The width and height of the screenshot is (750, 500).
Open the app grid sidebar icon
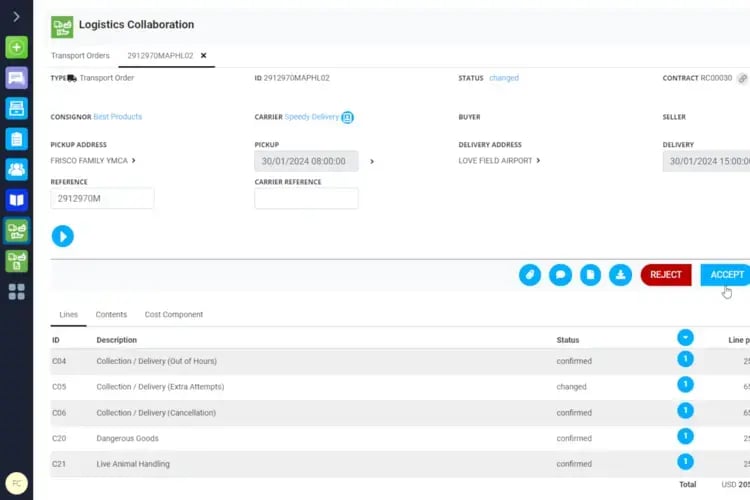pos(16,291)
